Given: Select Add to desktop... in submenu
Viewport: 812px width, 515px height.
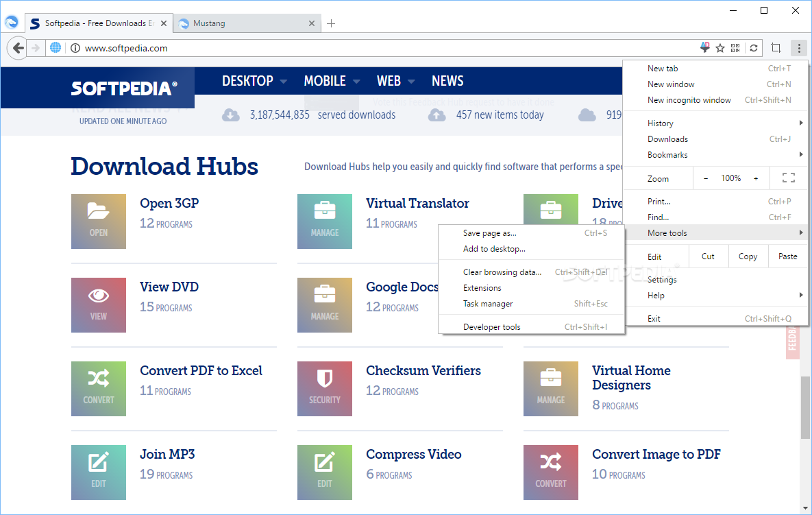Looking at the screenshot, I should (x=531, y=249).
